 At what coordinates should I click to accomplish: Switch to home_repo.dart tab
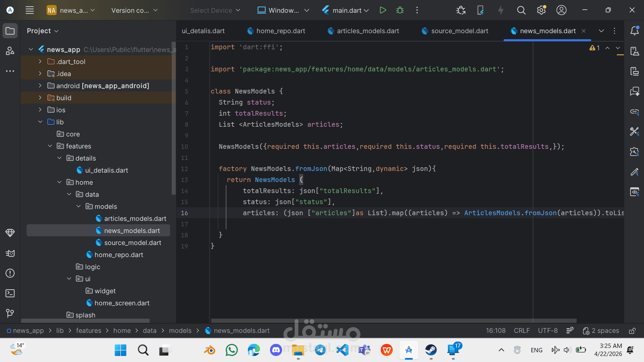click(280, 31)
